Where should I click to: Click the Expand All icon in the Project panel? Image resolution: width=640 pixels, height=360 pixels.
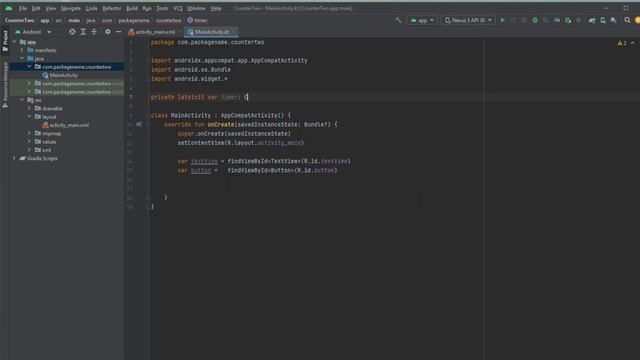[83, 32]
